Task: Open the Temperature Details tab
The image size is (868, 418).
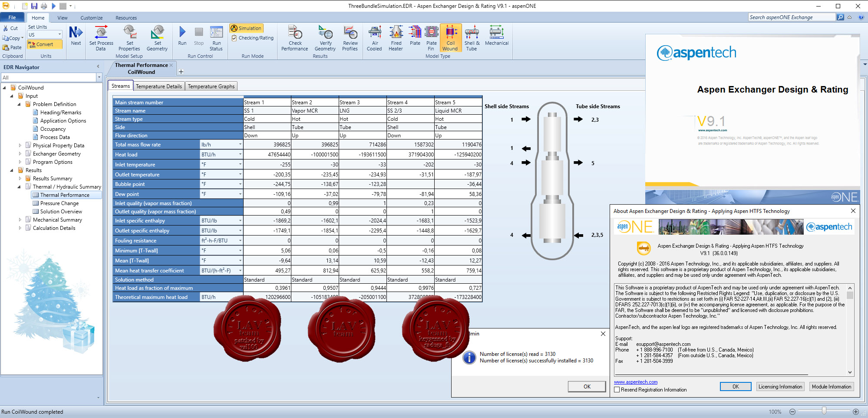Action: [x=159, y=86]
